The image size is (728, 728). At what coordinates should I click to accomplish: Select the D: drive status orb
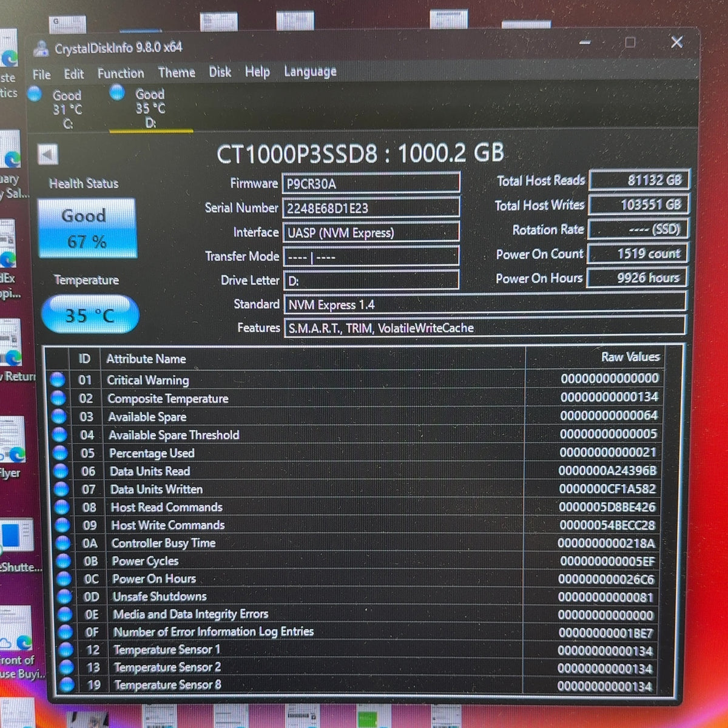click(117, 92)
